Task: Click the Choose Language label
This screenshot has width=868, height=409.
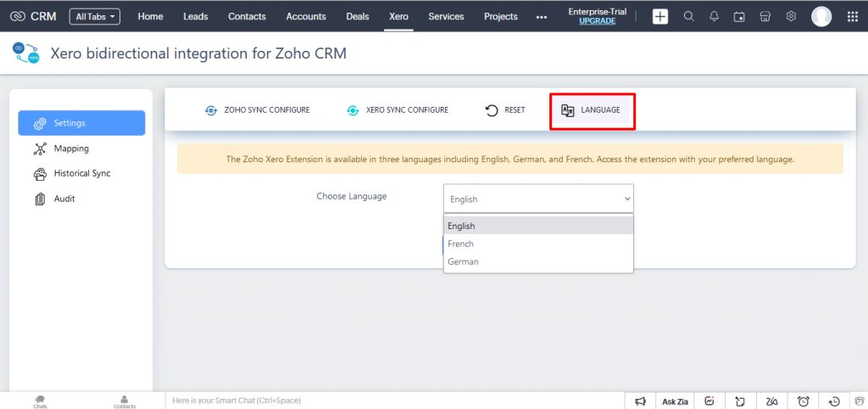Action: 352,196
